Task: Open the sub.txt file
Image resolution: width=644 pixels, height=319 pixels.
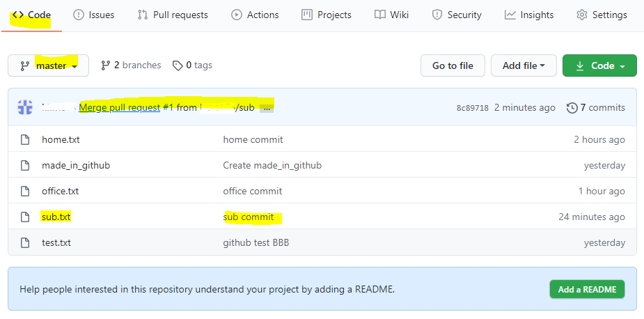Action: click(x=56, y=217)
